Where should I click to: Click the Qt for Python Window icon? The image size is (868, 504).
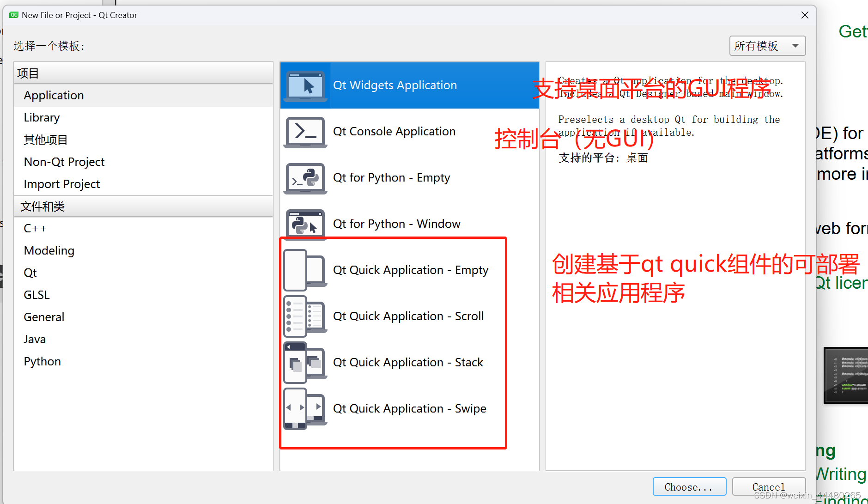click(x=305, y=225)
